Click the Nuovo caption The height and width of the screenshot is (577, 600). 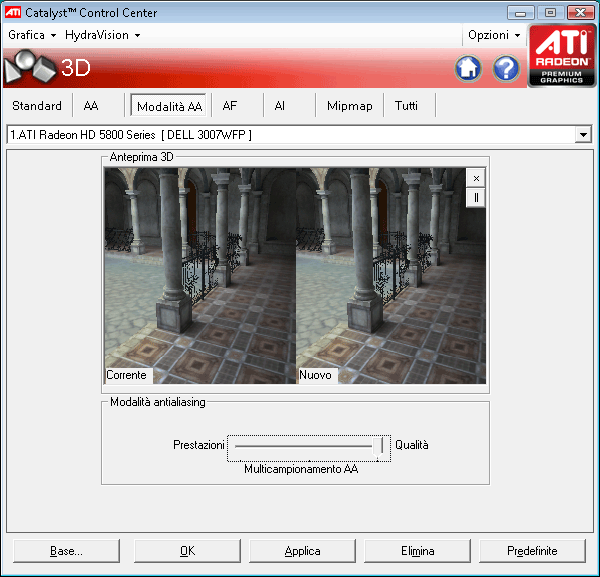[317, 375]
